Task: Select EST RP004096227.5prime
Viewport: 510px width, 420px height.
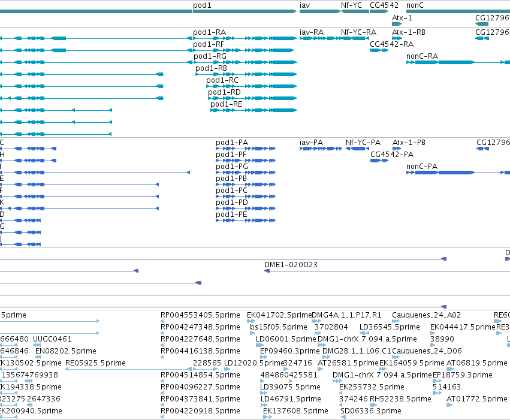Action: click(x=200, y=387)
